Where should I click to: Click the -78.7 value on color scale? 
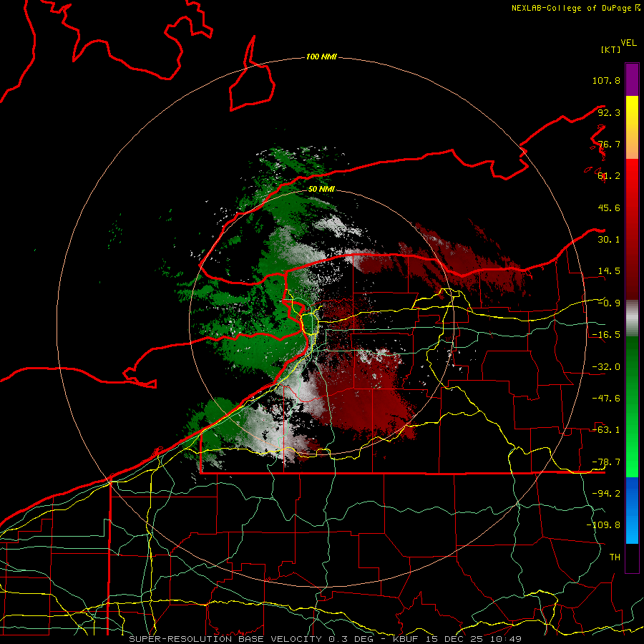[x=606, y=462]
